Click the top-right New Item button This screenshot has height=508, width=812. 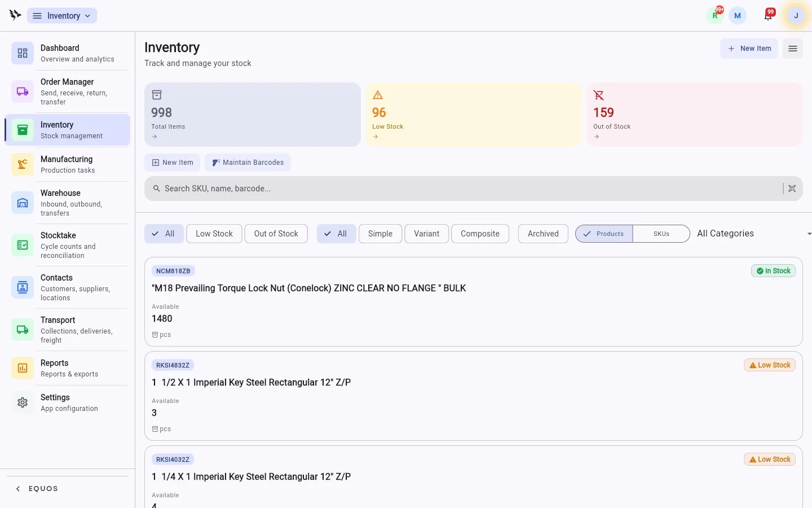pyautogui.click(x=749, y=49)
